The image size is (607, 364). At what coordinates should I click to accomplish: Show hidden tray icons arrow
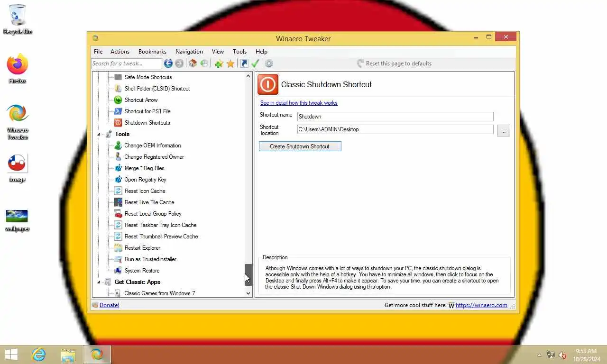(539, 355)
